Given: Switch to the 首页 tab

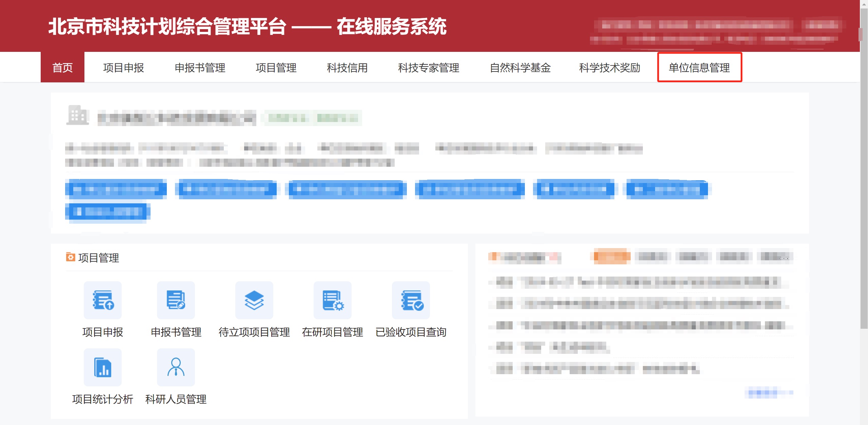Looking at the screenshot, I should pos(62,67).
